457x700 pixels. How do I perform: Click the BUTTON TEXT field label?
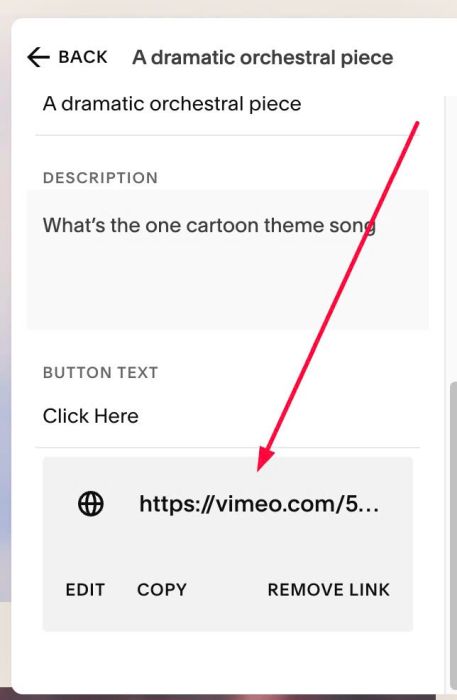coord(100,372)
